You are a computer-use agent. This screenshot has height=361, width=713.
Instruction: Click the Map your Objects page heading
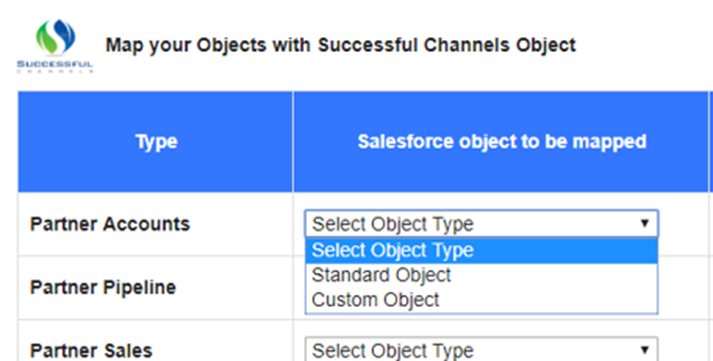pyautogui.click(x=341, y=45)
